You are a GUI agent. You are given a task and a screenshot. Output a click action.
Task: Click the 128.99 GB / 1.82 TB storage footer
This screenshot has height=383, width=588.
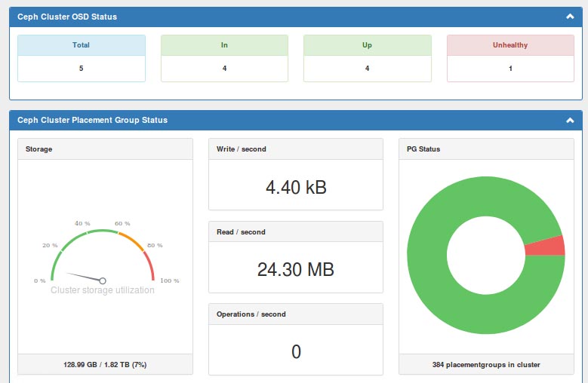pos(105,365)
